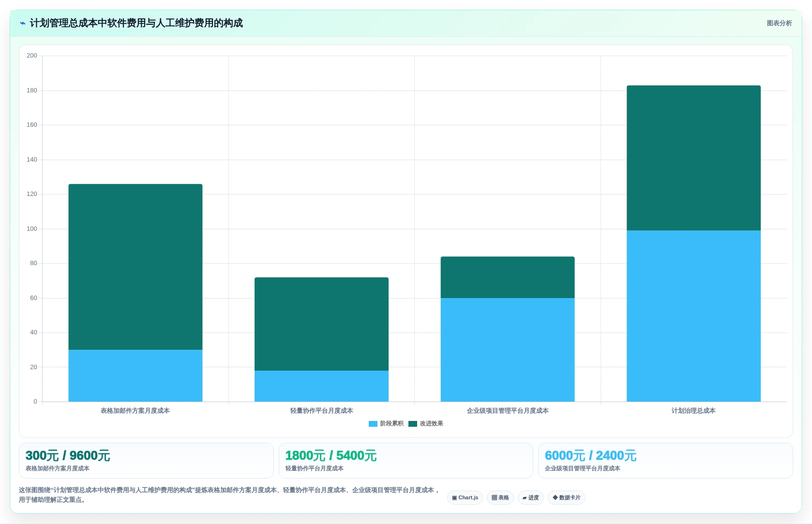
Task: Click the dark green segment of 轻量协作平台月度成本 bar
Action: click(x=321, y=324)
